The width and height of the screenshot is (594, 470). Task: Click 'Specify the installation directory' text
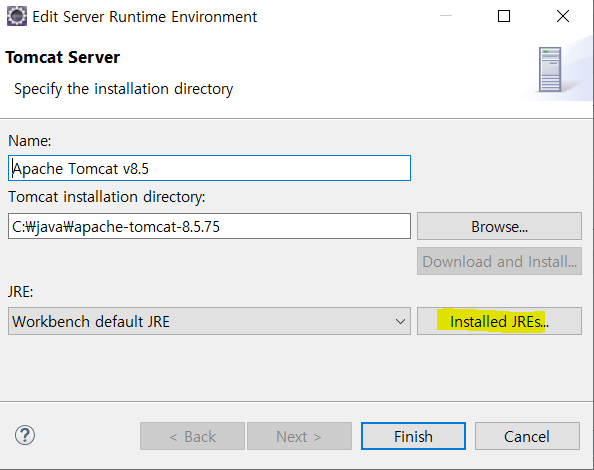pos(123,89)
